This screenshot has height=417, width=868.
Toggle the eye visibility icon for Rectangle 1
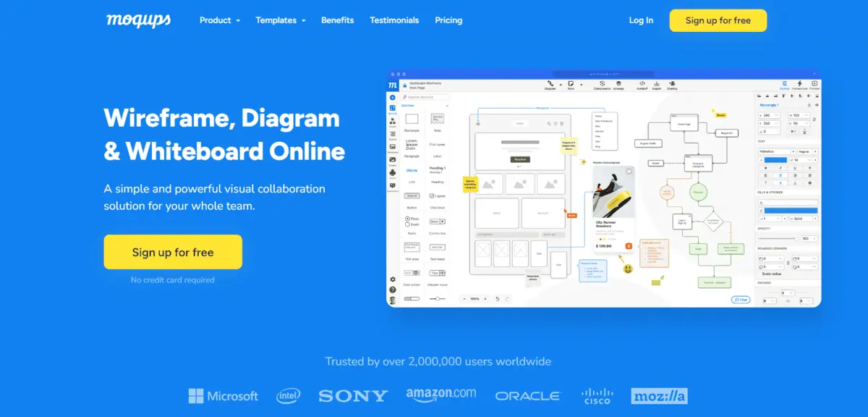tap(817, 105)
